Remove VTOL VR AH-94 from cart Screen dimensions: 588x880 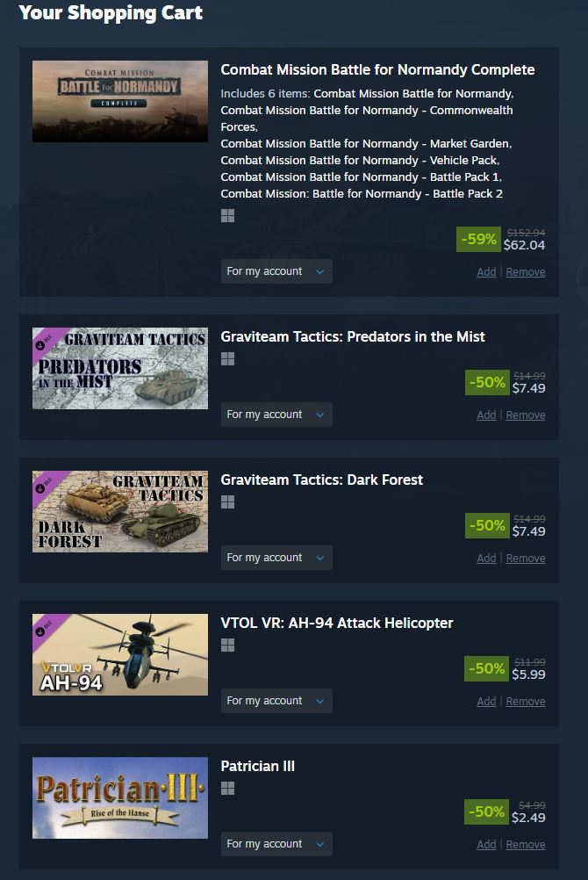[x=526, y=702]
